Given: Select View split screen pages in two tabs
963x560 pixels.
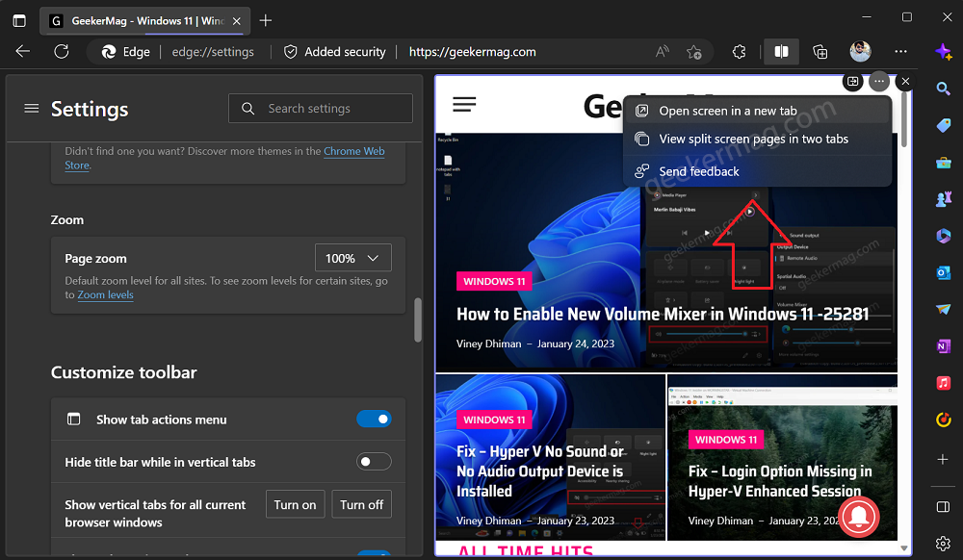Looking at the screenshot, I should pyautogui.click(x=757, y=140).
